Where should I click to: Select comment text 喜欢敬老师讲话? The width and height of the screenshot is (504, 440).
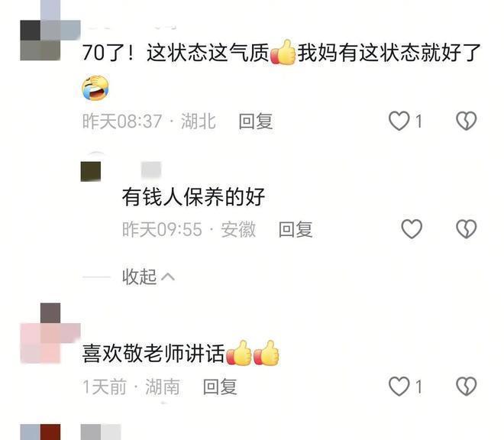153,354
